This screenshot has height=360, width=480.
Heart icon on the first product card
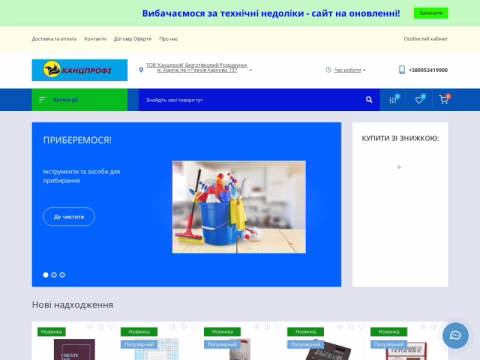tap(111, 327)
